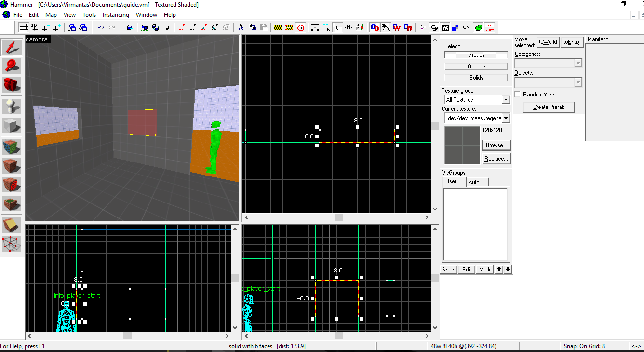Pick the Entity tool with lightbulb icon
The image size is (644, 352).
(x=12, y=106)
